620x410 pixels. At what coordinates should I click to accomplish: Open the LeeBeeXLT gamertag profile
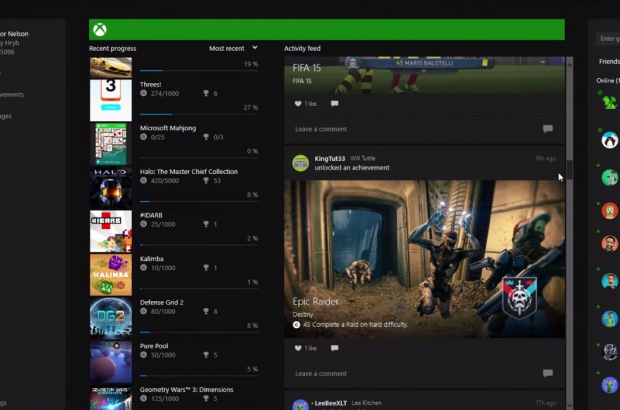point(331,403)
